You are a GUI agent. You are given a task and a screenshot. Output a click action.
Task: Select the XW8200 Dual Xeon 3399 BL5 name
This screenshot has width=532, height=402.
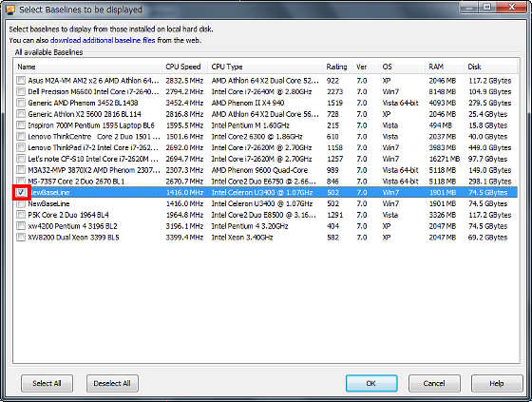click(x=73, y=238)
